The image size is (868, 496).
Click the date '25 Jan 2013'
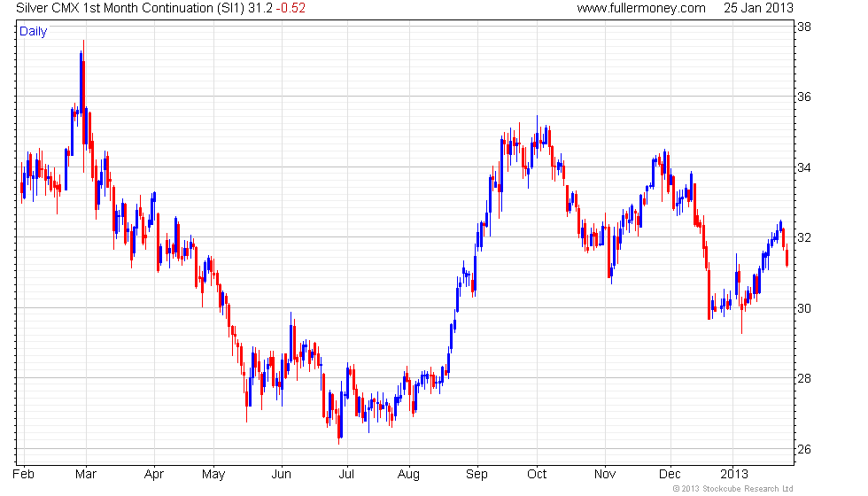758,8
